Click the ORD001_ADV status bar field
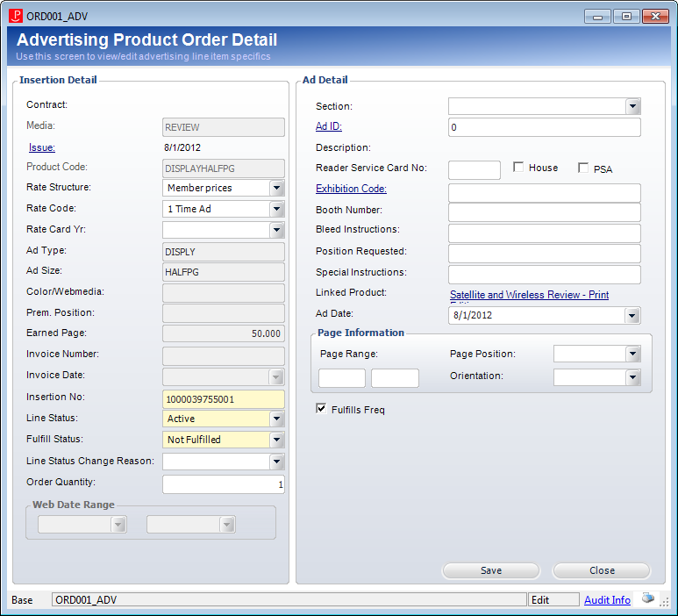The image size is (678, 616). pos(289,599)
